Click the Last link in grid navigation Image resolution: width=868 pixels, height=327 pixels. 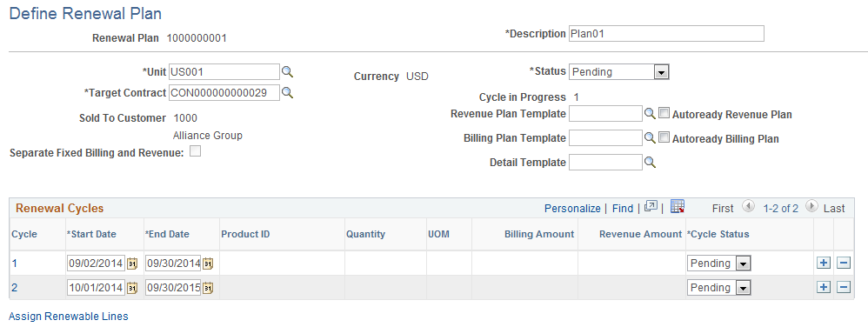click(834, 209)
